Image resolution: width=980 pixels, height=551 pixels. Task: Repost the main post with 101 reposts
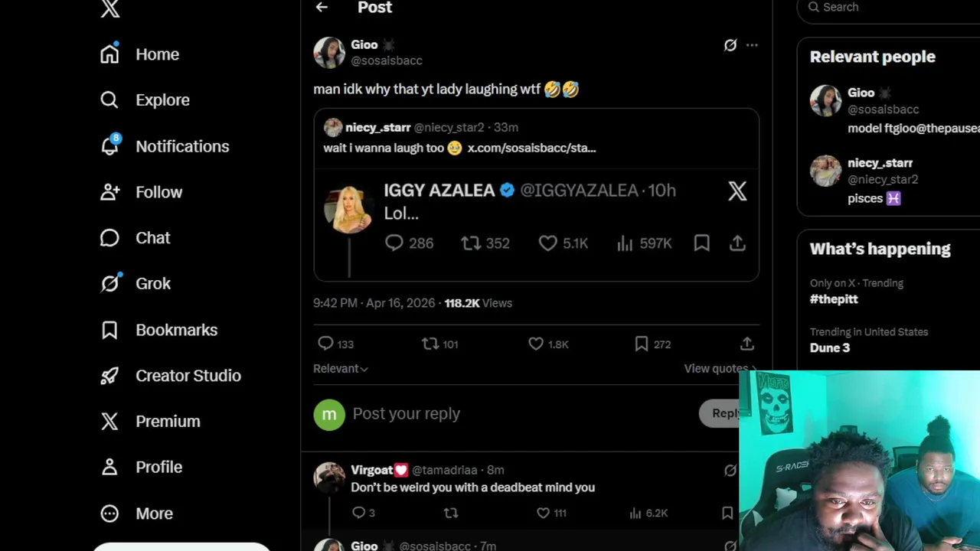pyautogui.click(x=430, y=344)
